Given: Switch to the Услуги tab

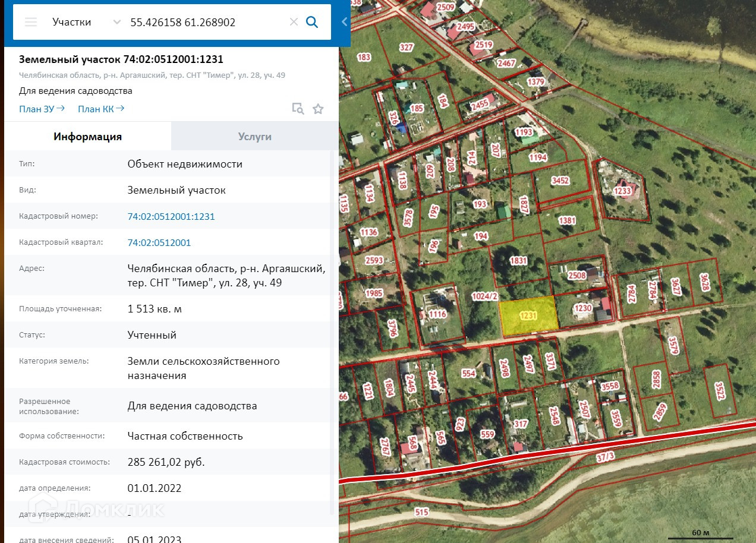Looking at the screenshot, I should pos(255,137).
